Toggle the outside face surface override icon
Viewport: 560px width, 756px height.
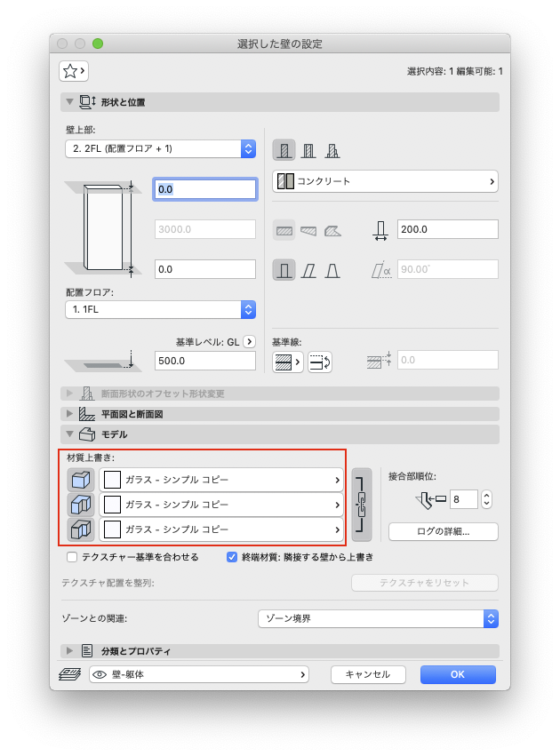tap(81, 480)
